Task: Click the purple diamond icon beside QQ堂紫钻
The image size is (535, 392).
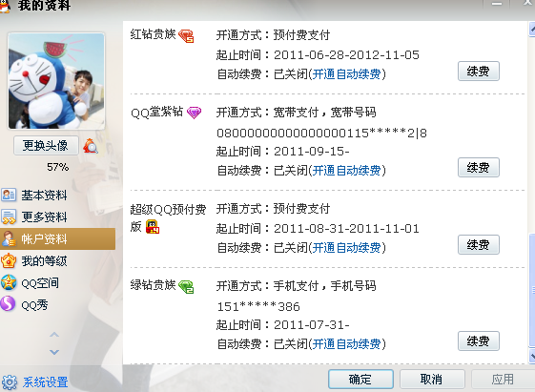Action: click(x=195, y=113)
